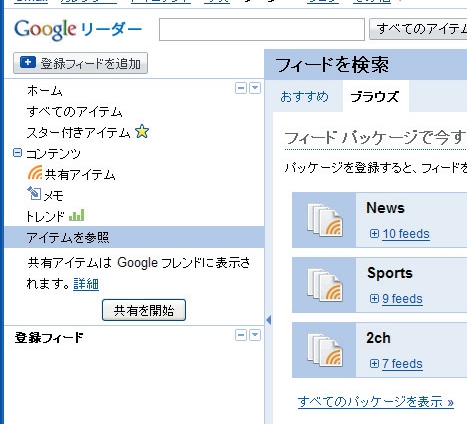Screen dimensions: 467x424
Task: Minimize the top navigation section with minus button
Action: pos(241,88)
